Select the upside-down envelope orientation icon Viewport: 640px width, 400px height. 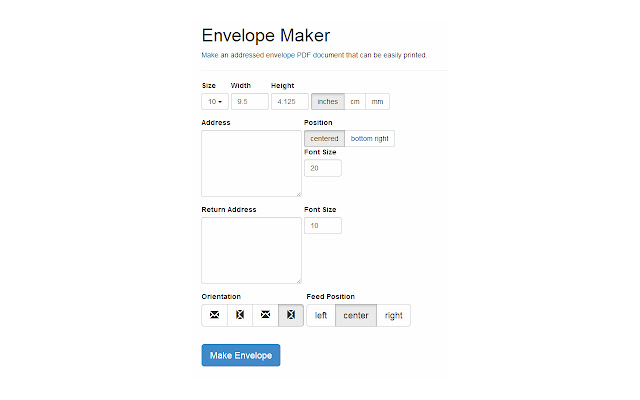tap(265, 315)
